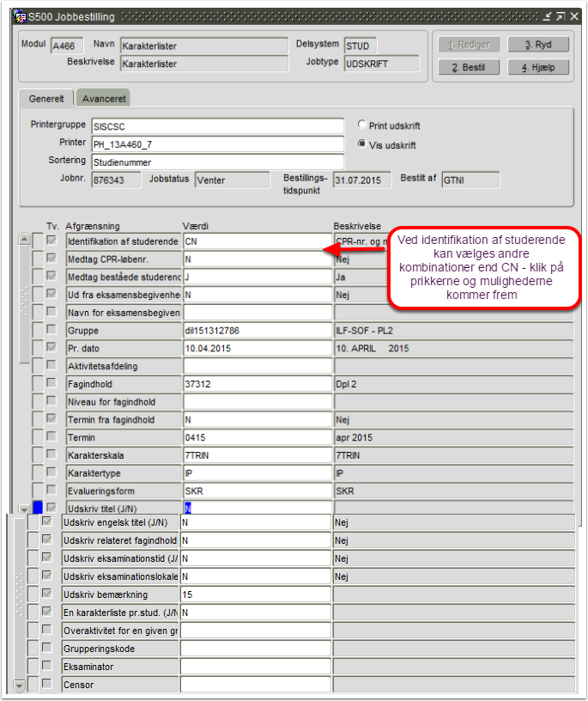Click the Jobnr. field 876343
588x701 pixels.
click(x=116, y=180)
